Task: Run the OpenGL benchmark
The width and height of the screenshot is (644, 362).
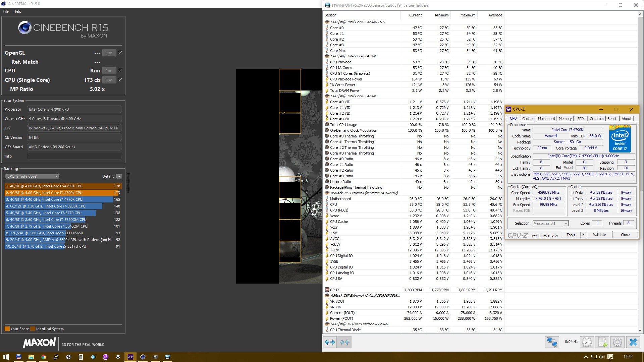Action: [109, 53]
